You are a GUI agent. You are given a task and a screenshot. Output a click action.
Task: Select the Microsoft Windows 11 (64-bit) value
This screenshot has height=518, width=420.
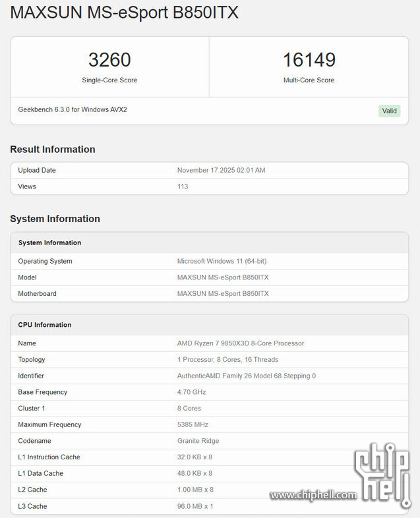tap(222, 261)
